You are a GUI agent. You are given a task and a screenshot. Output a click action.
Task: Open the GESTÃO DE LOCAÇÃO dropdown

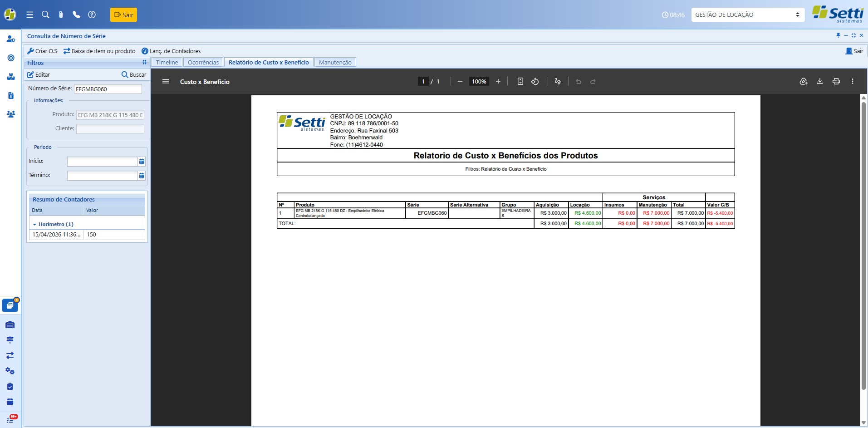coord(748,15)
